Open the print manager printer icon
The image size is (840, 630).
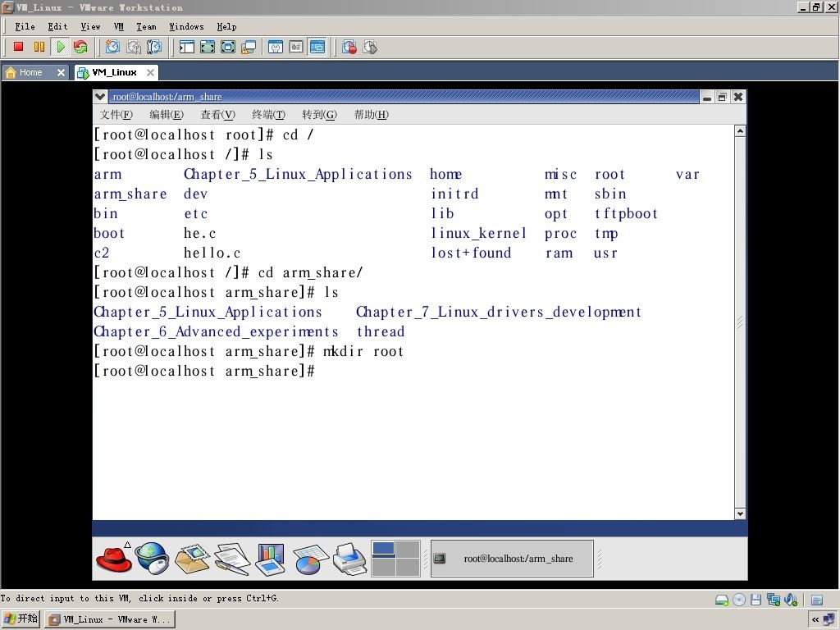[x=349, y=559]
